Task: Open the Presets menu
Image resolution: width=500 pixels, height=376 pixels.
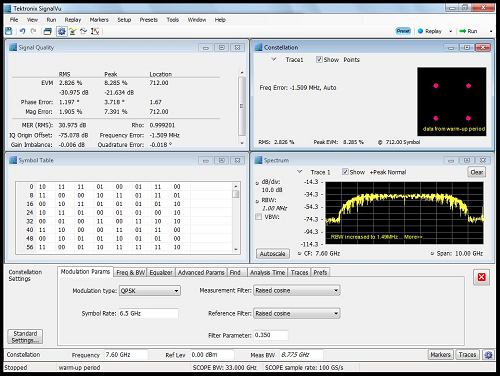Action: click(x=148, y=20)
